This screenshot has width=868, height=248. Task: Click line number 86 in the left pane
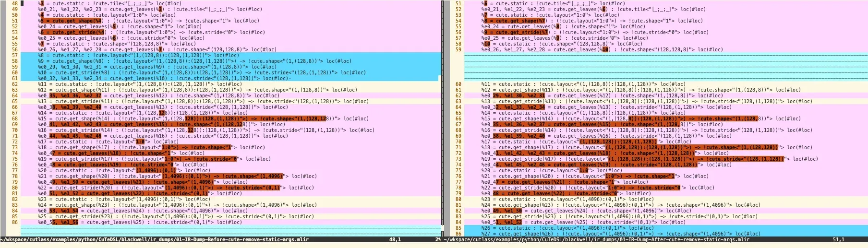tap(14, 222)
